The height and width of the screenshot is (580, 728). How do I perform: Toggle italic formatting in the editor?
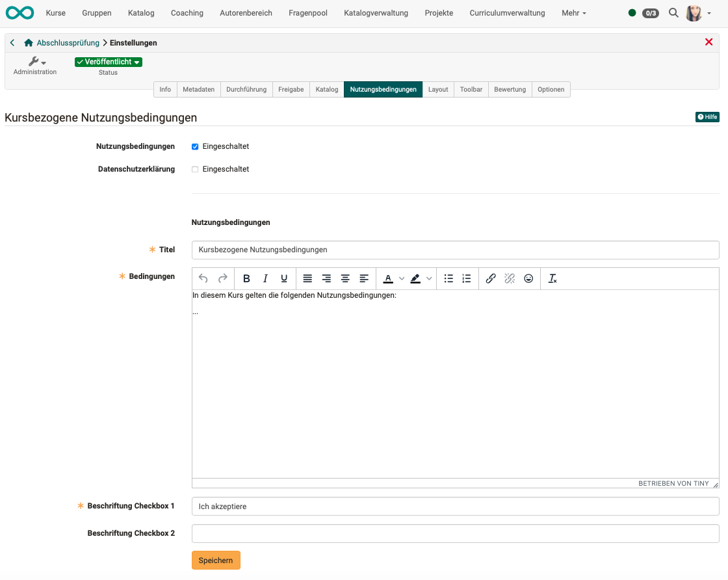click(x=265, y=278)
